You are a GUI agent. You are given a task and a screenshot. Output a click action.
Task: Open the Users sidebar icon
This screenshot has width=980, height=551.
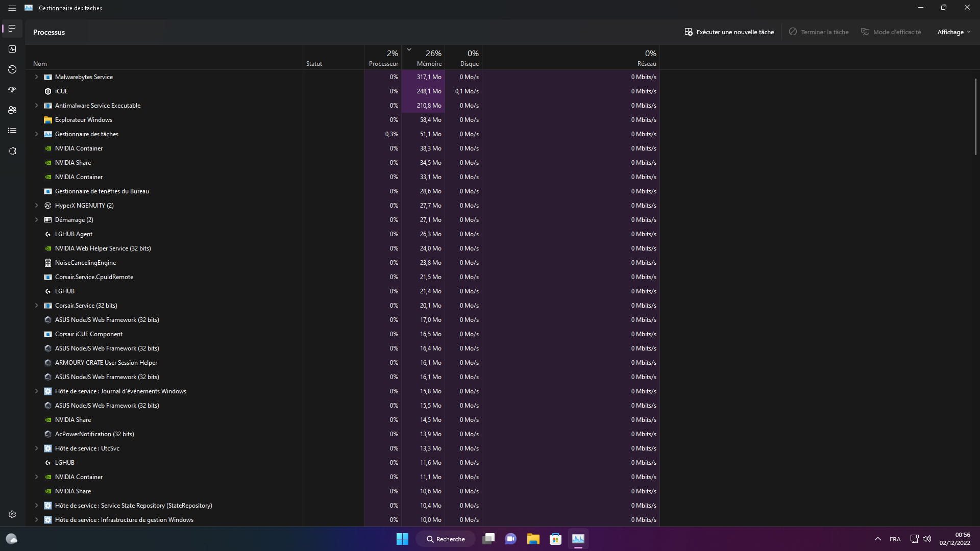click(x=12, y=110)
